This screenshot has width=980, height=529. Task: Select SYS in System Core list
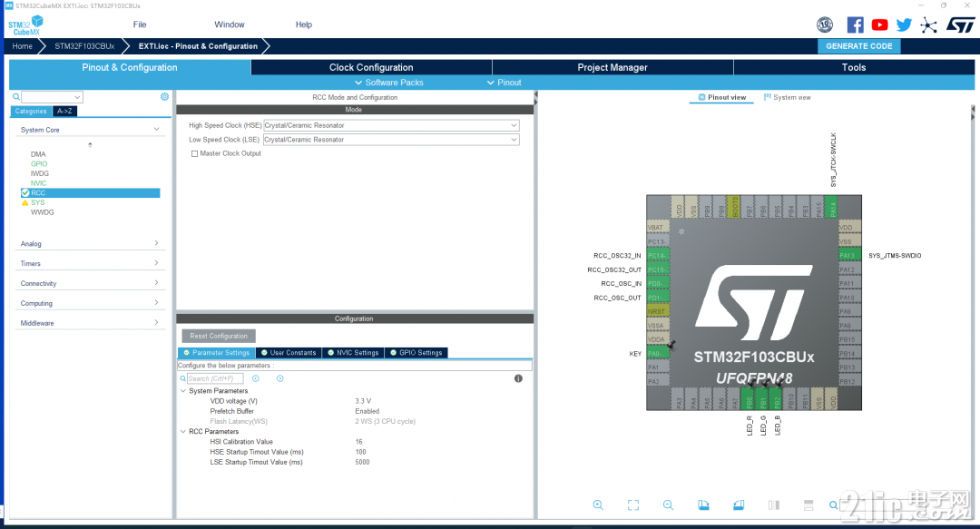tap(37, 202)
